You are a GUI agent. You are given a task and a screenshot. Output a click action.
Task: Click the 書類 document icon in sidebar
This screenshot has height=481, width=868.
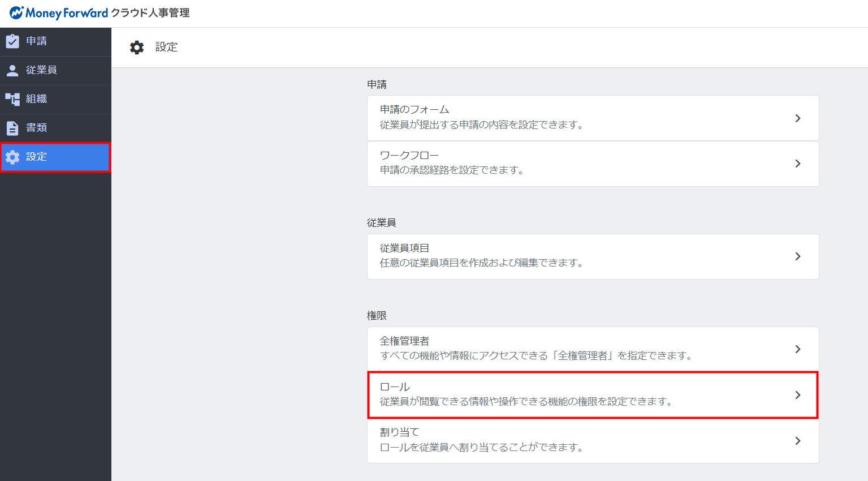point(12,128)
